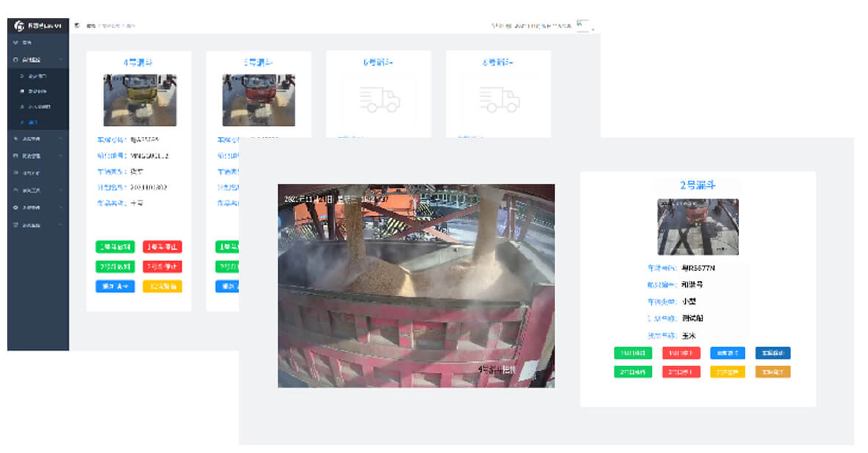Click the home icon heading the sidebar menu
Image resolution: width=868 pixels, height=453 pixels.
16,42
